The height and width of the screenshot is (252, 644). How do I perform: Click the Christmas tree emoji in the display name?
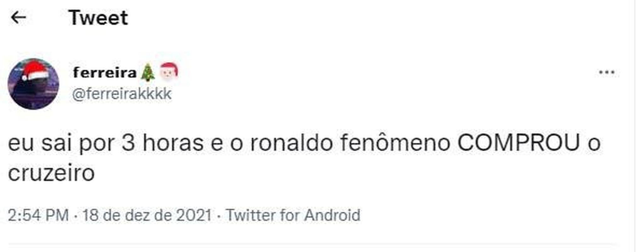[x=147, y=73]
